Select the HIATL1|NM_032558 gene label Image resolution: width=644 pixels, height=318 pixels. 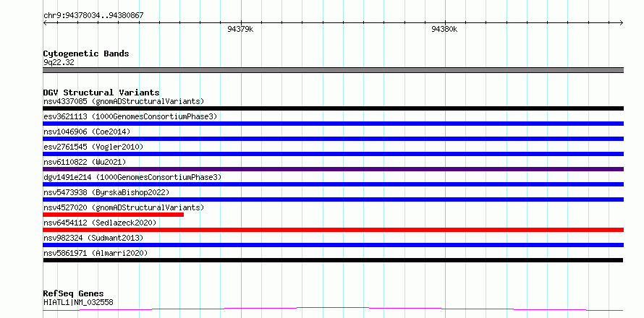(78, 302)
